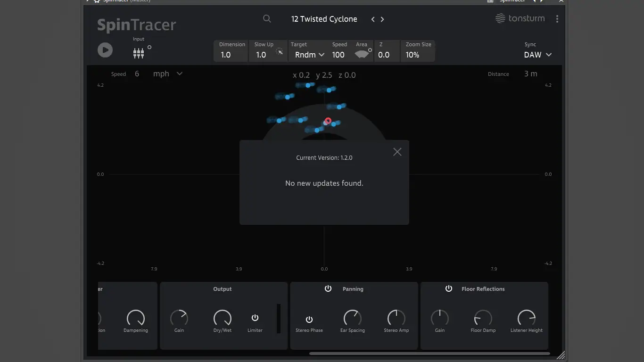This screenshot has width=644, height=362.
Task: Open the mph speed unit dropdown
Action: [x=167, y=74]
